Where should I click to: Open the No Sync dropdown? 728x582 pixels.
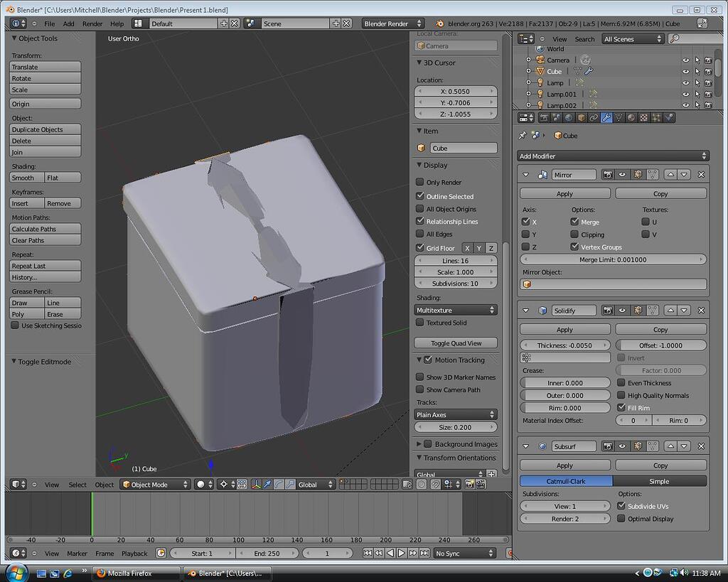[x=464, y=554]
